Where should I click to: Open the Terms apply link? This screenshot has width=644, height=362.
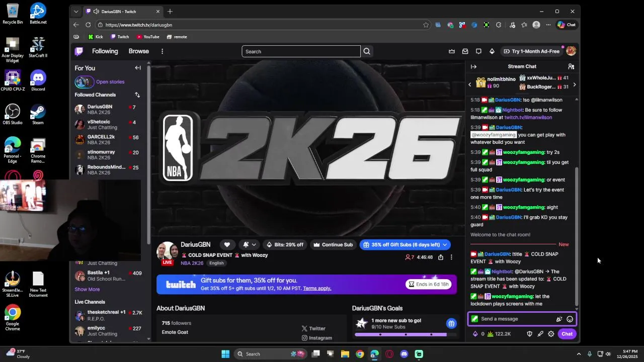(317, 289)
